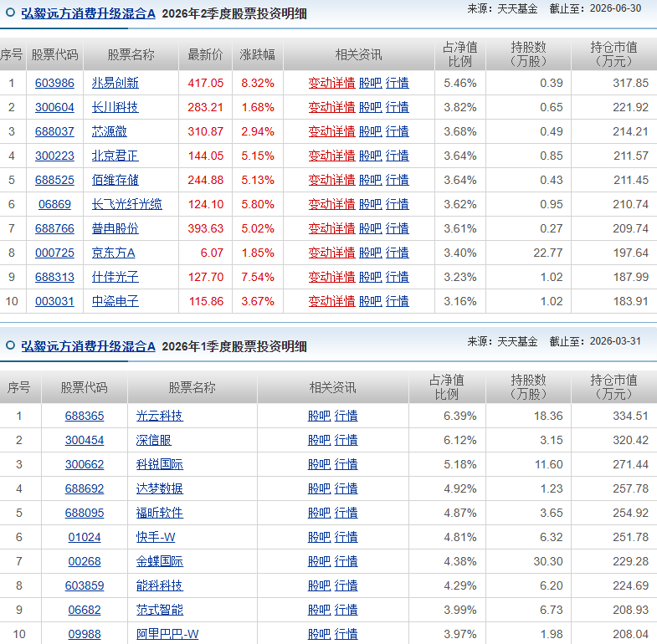Screen dimensions: 657x644
Task: View 变动详情 for 兆易创新 row
Action: [x=331, y=83]
